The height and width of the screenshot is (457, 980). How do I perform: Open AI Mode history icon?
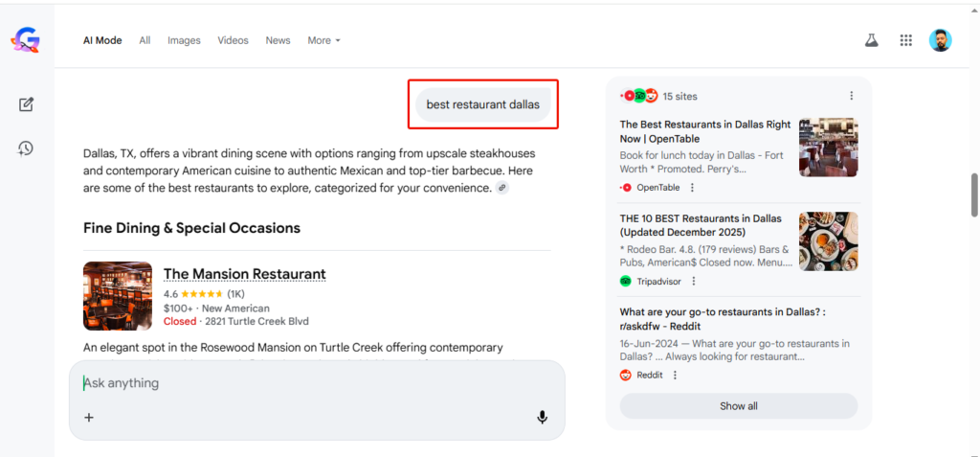[26, 148]
